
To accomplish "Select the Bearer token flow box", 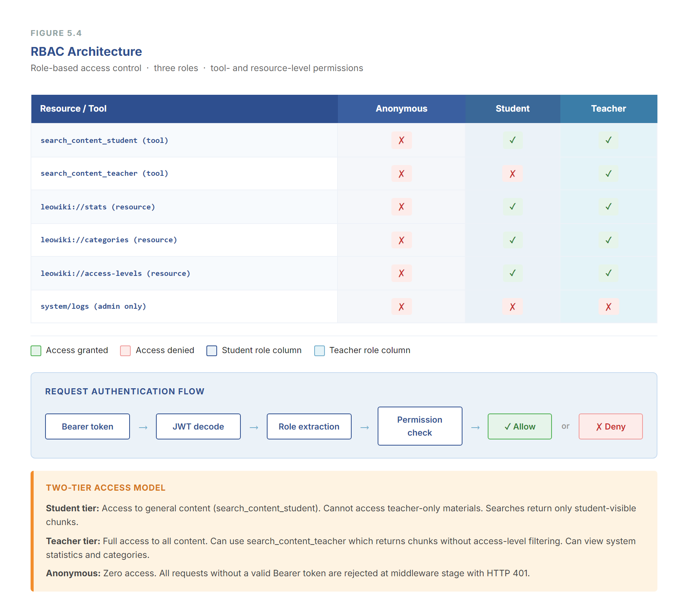I will point(88,426).
